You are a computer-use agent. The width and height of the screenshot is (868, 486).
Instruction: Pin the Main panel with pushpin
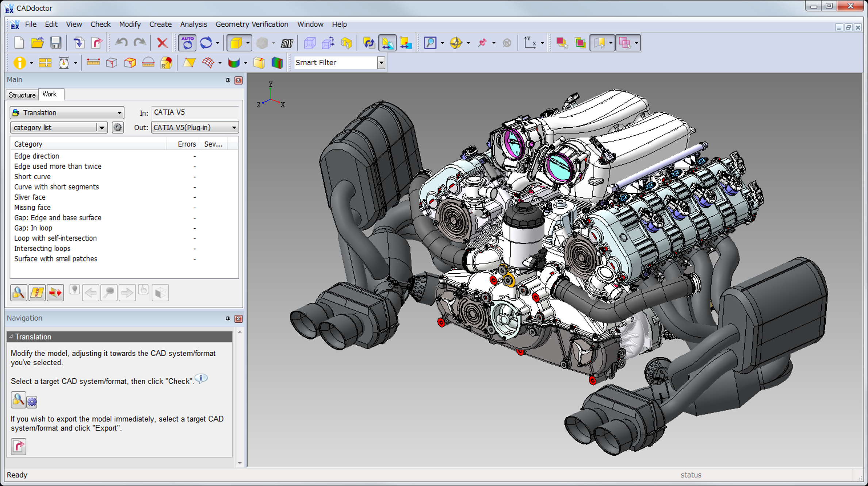click(x=228, y=80)
